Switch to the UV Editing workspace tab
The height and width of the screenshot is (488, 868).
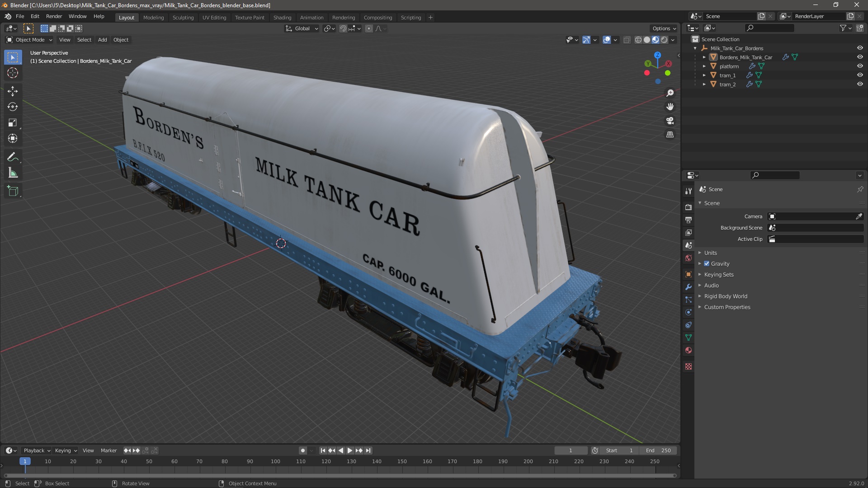[214, 18]
